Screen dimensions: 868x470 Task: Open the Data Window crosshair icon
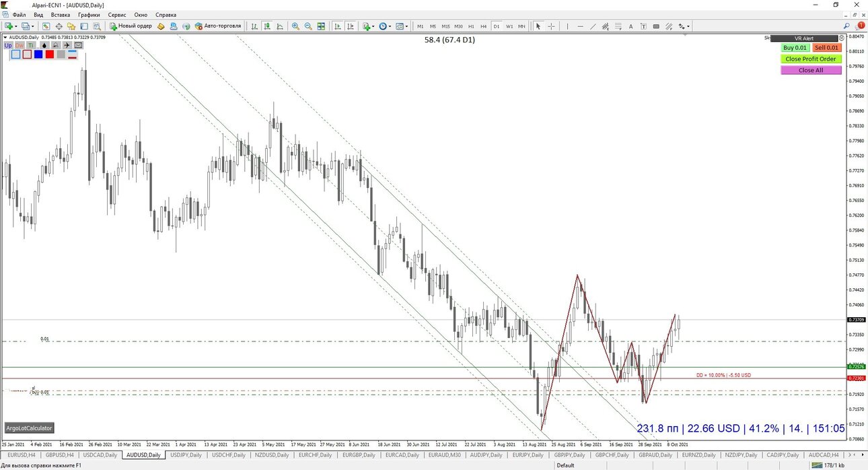tap(59, 26)
